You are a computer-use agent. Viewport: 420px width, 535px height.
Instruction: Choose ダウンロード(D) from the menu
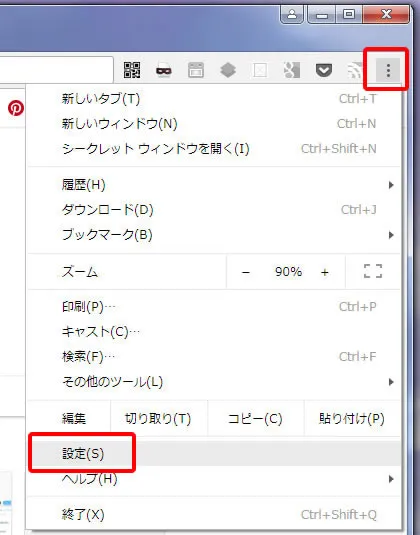tap(214, 209)
